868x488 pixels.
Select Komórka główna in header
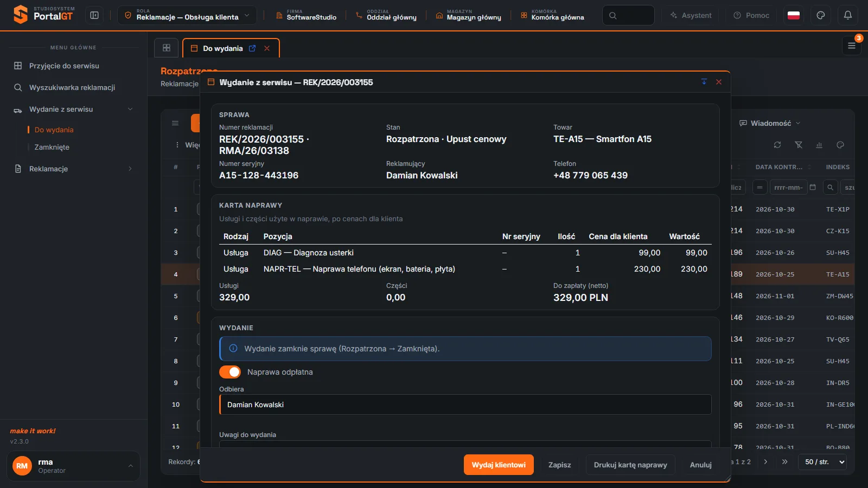coord(552,15)
